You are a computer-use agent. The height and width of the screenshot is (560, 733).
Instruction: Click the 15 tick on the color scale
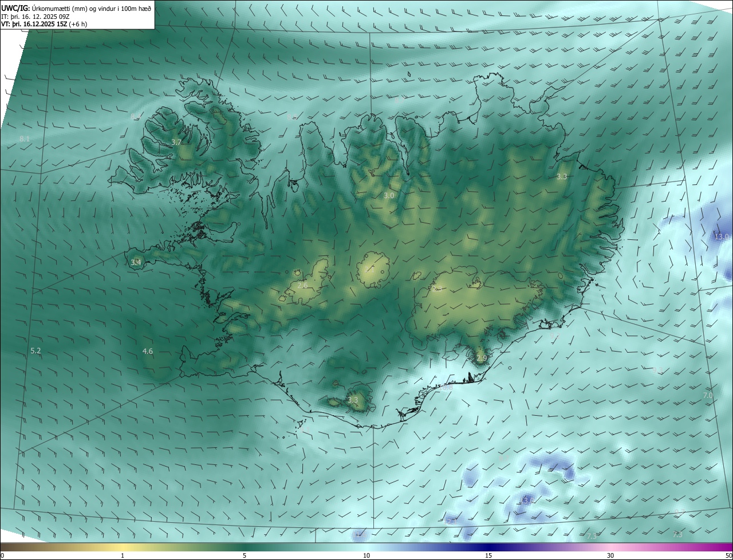coord(488,556)
